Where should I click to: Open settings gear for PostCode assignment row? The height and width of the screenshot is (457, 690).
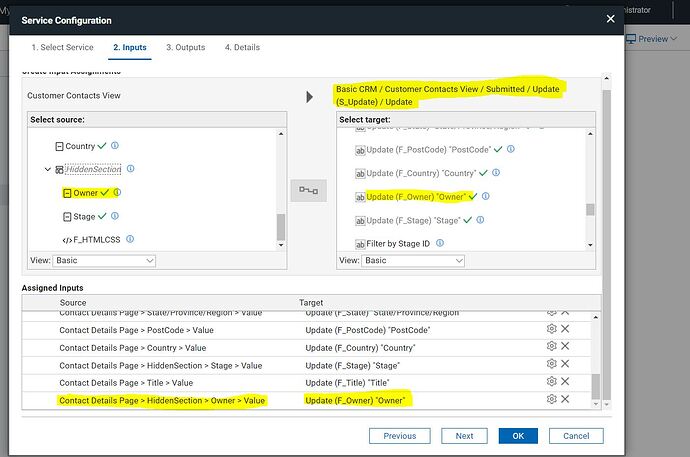[x=551, y=329]
